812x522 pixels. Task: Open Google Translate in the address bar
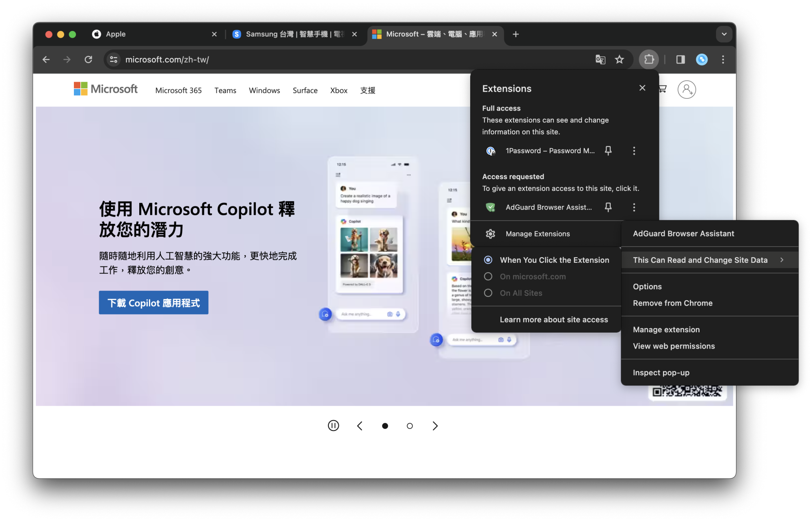click(x=600, y=59)
